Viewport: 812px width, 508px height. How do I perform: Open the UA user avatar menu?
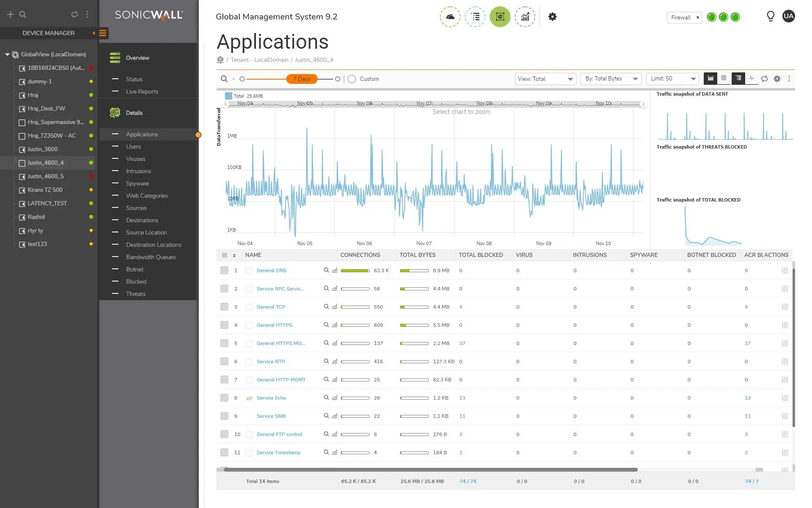[x=788, y=17]
